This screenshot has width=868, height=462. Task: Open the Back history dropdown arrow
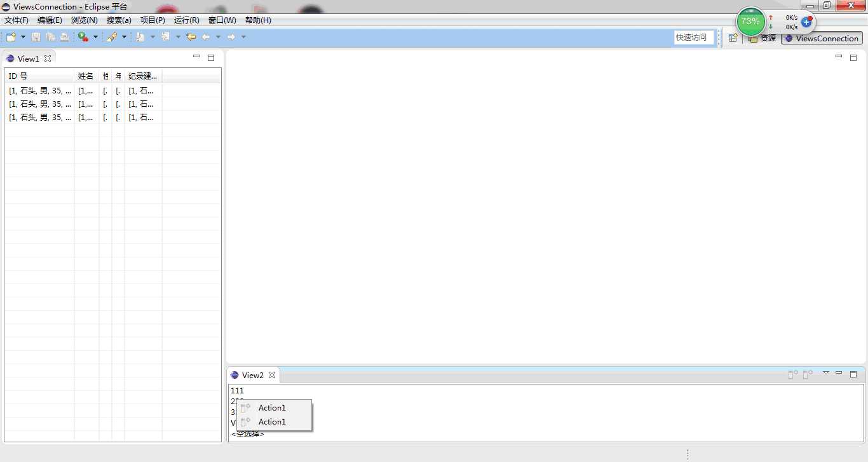click(218, 37)
